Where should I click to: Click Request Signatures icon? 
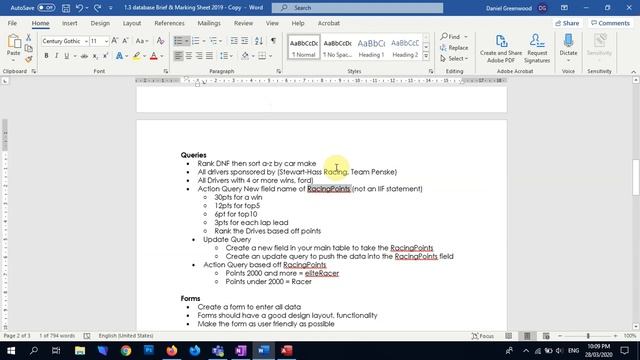537,49
